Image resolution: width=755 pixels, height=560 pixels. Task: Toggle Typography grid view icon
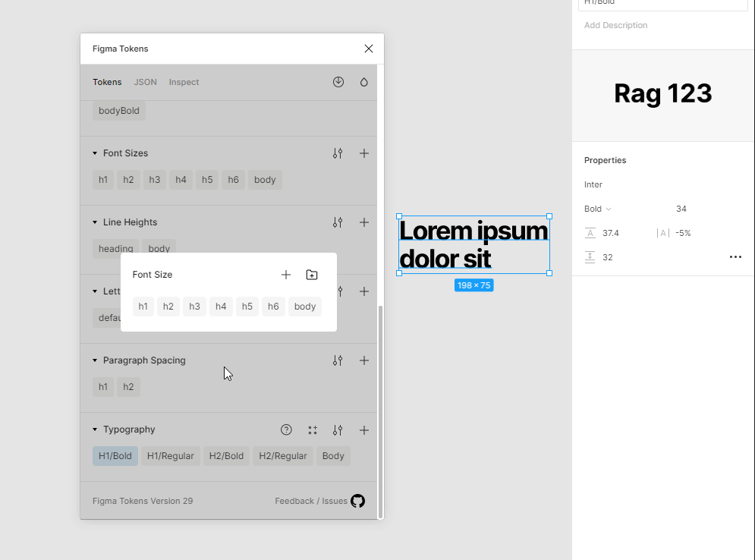(x=313, y=430)
